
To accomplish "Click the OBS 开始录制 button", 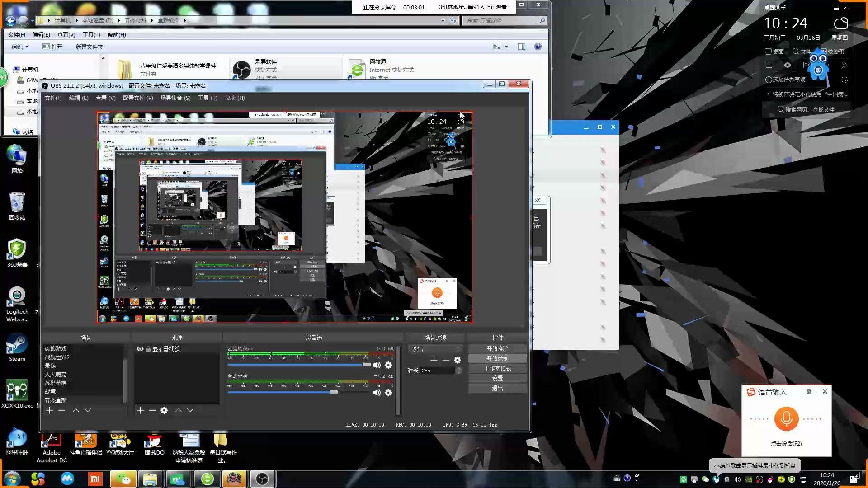I will click(x=498, y=358).
